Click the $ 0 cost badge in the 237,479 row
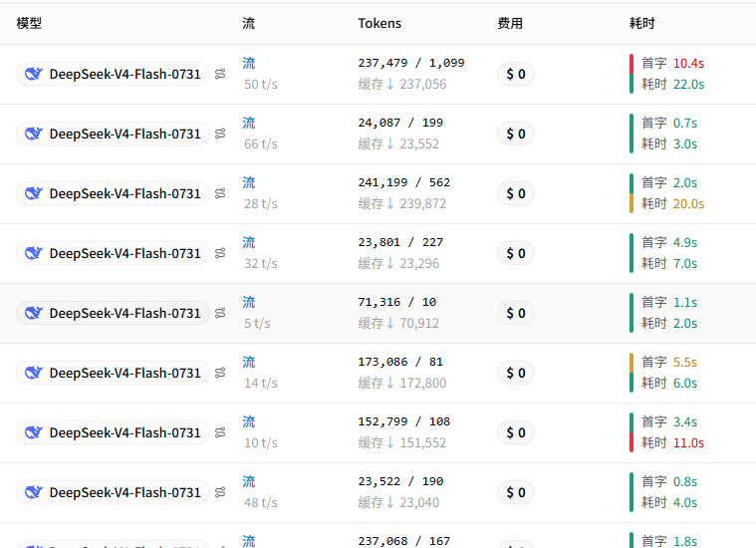 pos(516,74)
